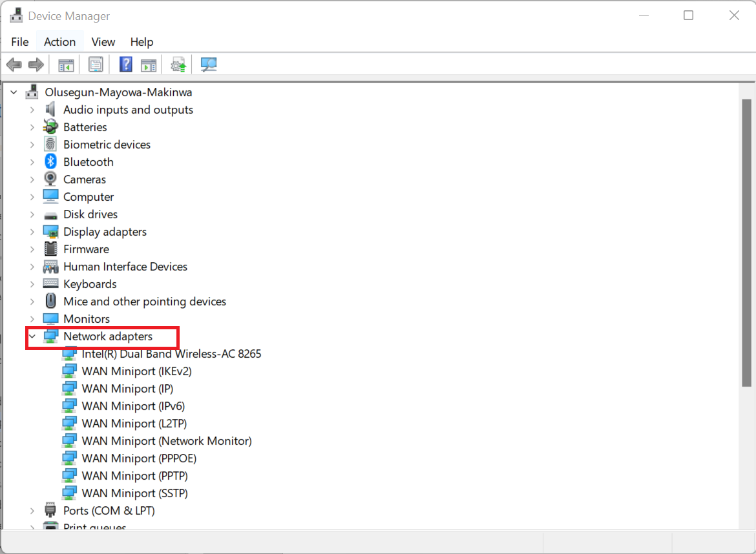The width and height of the screenshot is (756, 554).
Task: Click the Biometric devices fingerprint icon
Action: (x=50, y=145)
